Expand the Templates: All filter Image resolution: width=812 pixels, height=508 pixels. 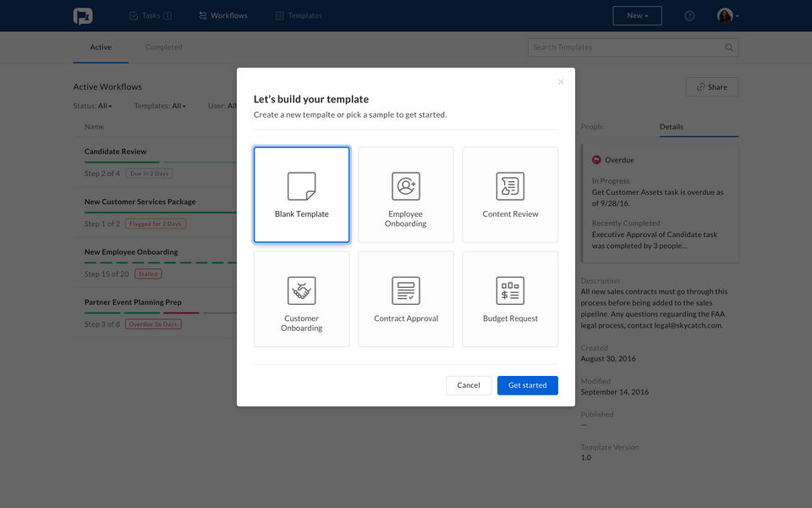[160, 106]
